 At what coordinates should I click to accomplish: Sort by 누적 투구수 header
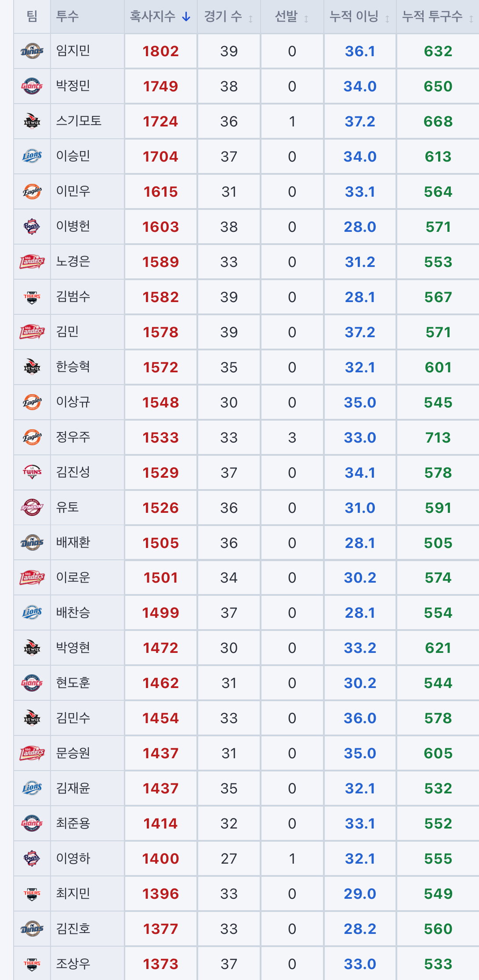438,17
